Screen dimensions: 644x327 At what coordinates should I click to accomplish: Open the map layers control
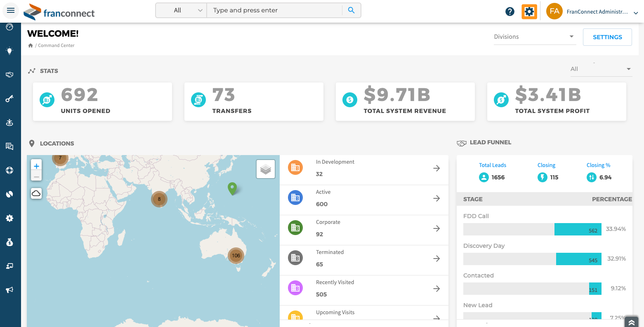click(266, 169)
